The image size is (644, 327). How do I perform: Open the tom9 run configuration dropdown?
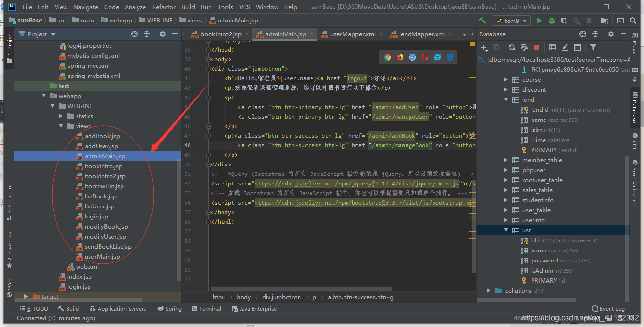pyautogui.click(x=511, y=21)
